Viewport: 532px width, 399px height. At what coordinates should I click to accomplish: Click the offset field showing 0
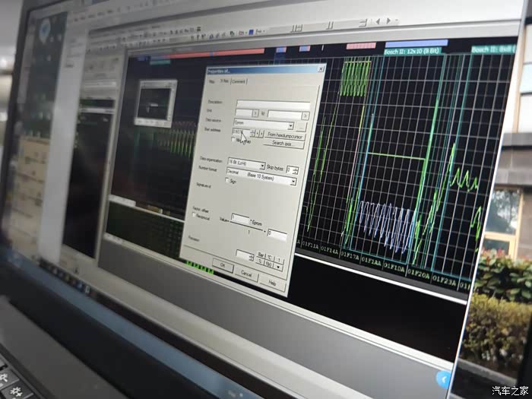point(277,234)
